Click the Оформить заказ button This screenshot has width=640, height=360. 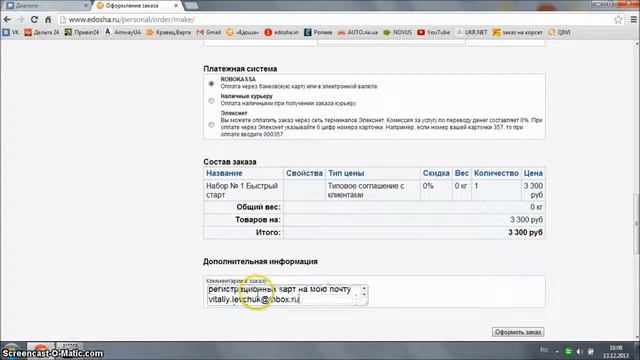point(518,332)
